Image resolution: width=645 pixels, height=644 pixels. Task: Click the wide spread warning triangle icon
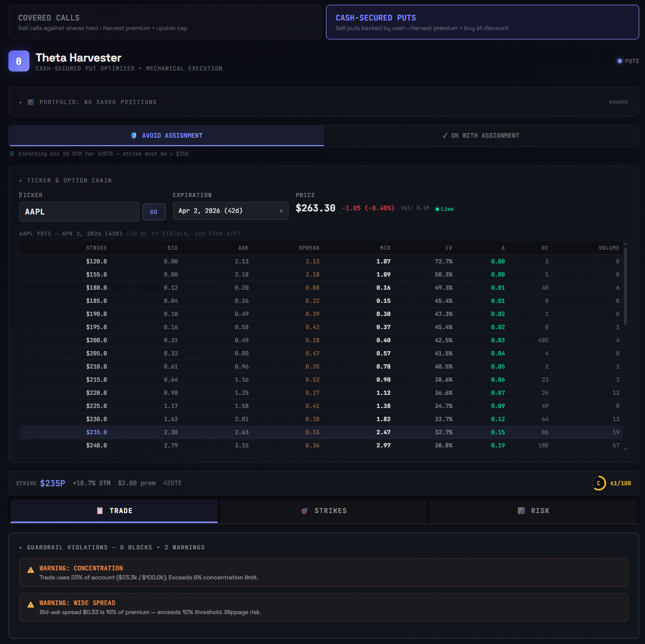31,604
